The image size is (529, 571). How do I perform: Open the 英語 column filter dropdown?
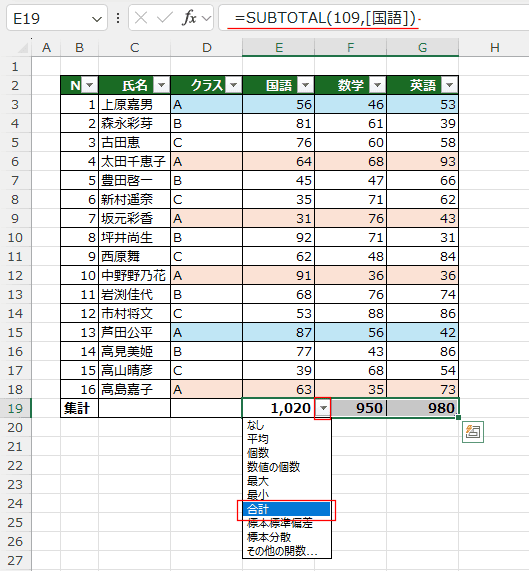(449, 86)
